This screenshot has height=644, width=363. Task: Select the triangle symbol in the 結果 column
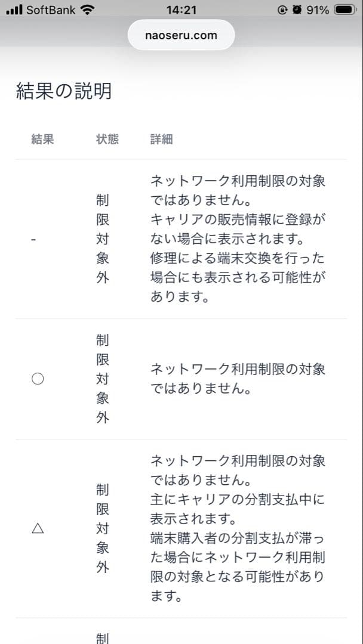37,528
